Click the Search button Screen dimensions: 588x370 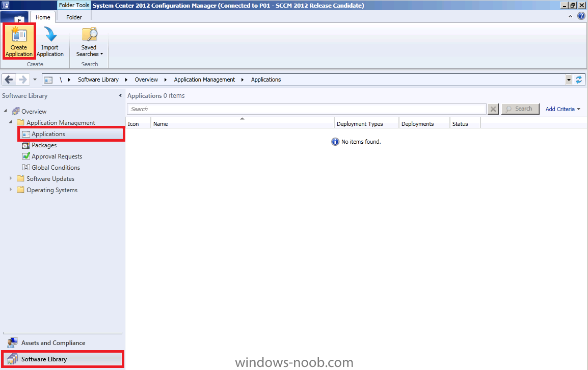(x=520, y=109)
